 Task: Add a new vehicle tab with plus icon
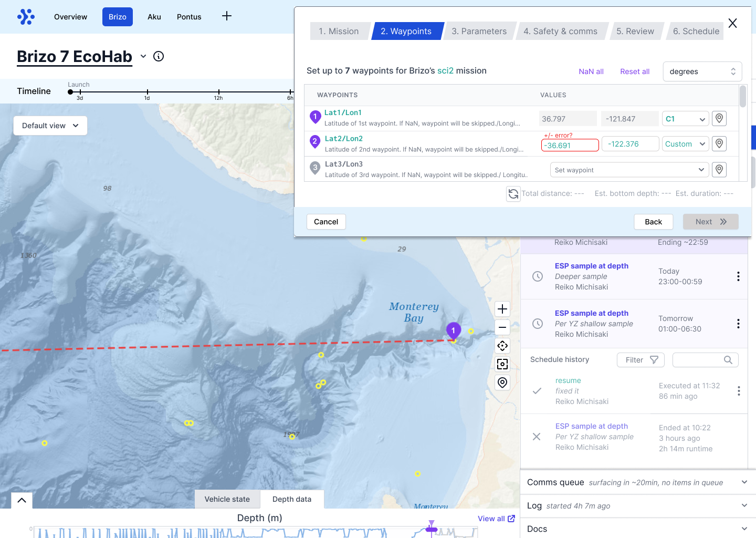point(227,16)
